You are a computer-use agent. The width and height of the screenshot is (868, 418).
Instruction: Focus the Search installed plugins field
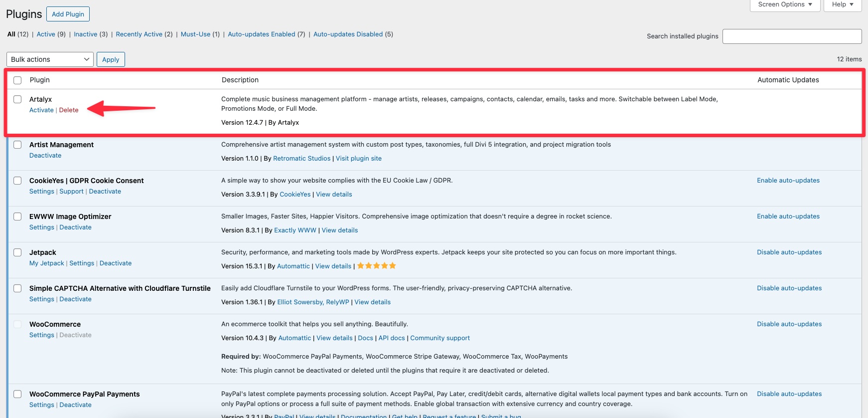(x=792, y=36)
